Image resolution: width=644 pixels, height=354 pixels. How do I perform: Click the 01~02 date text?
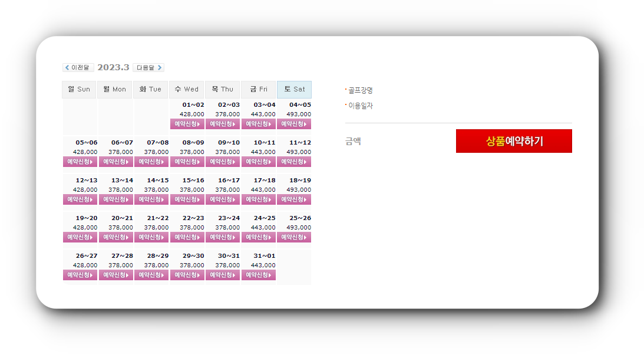coord(193,105)
